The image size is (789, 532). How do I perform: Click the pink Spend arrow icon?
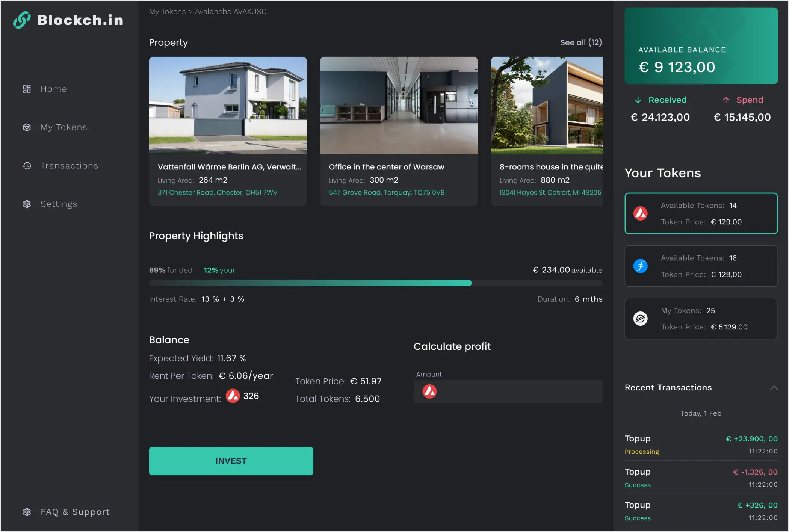coord(726,100)
